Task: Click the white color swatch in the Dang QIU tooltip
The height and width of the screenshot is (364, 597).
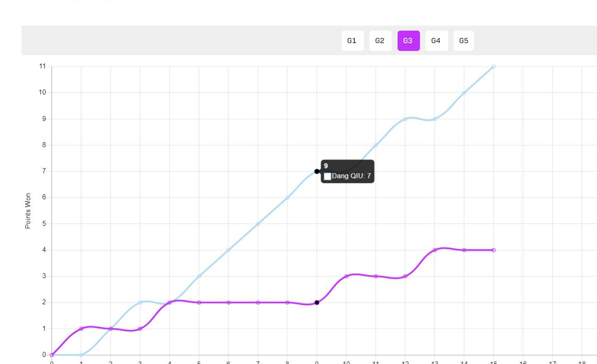Action: pos(328,176)
